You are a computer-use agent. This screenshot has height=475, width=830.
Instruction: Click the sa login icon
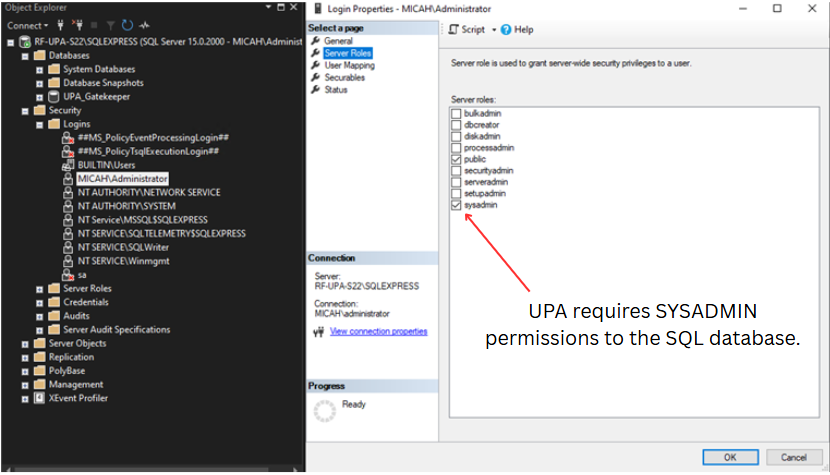click(68, 274)
